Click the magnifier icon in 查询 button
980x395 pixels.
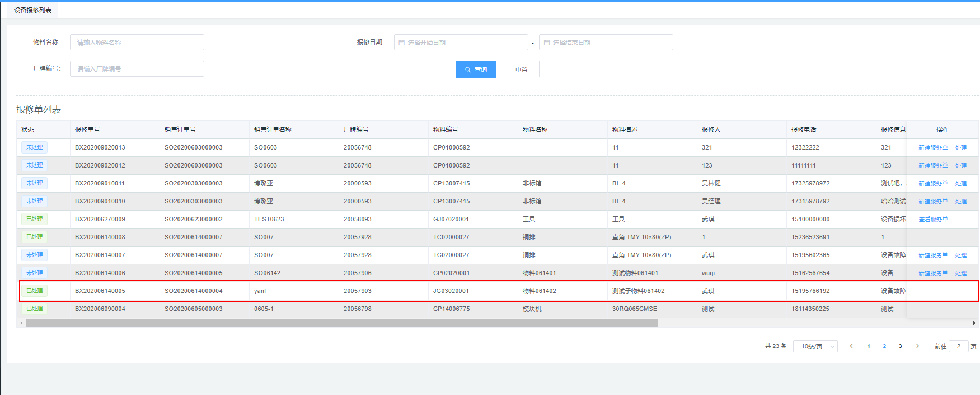(x=468, y=70)
